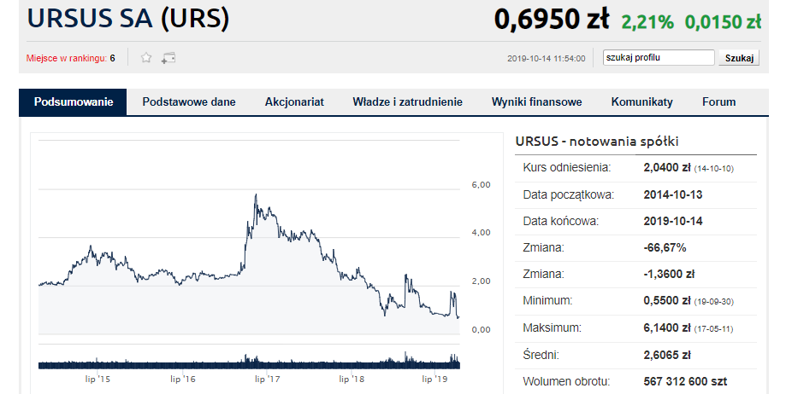The width and height of the screenshot is (786, 394).
Task: Click the Maksimum value 6,1400 zł
Action: point(667,328)
